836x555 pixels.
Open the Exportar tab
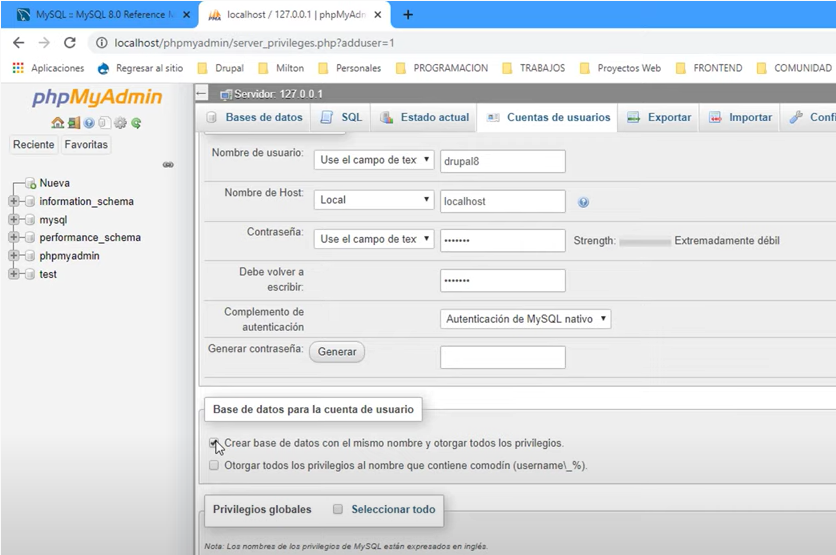659,117
